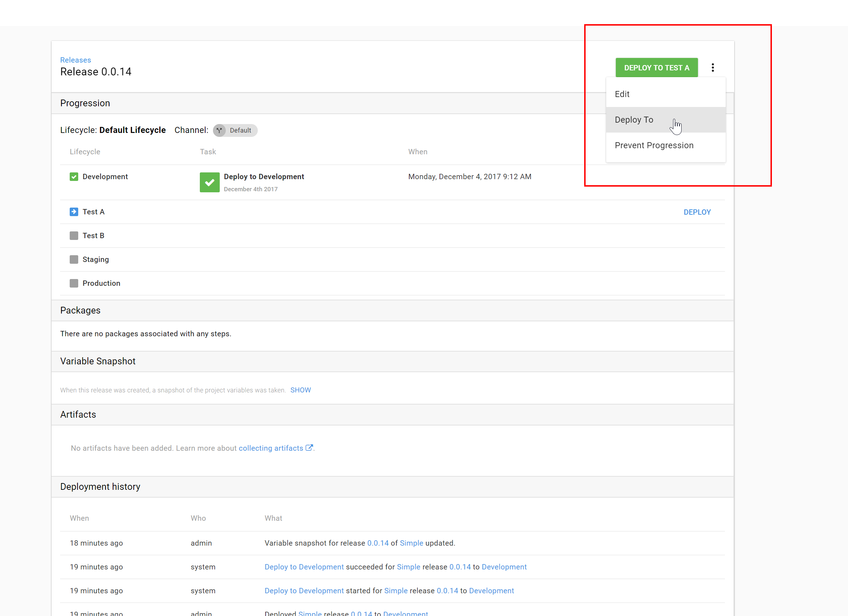The image size is (848, 616).
Task: Open 0.0.14 link in the variable snapshot row
Action: tap(378, 543)
